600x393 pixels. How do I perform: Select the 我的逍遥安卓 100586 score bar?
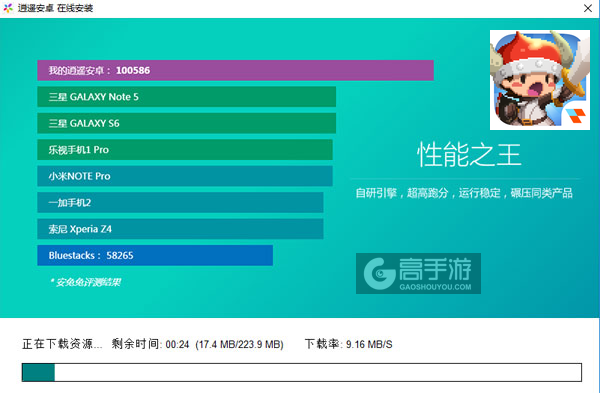click(235, 70)
